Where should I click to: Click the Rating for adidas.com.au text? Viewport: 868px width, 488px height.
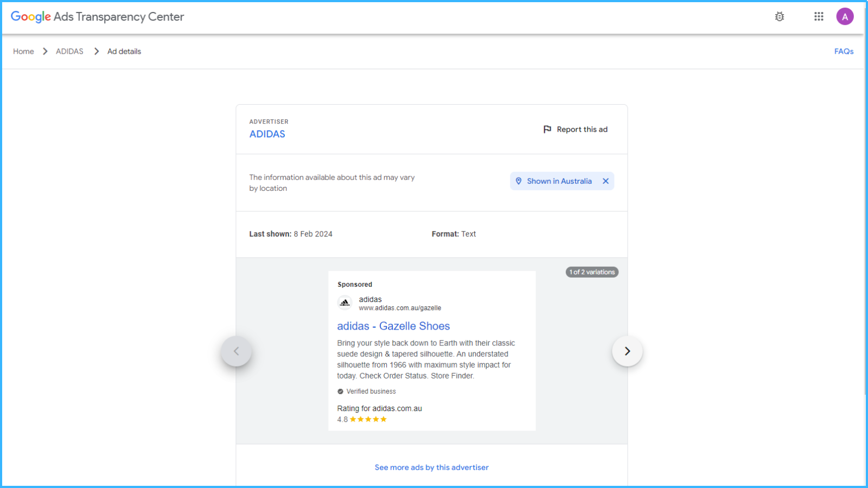[379, 409]
